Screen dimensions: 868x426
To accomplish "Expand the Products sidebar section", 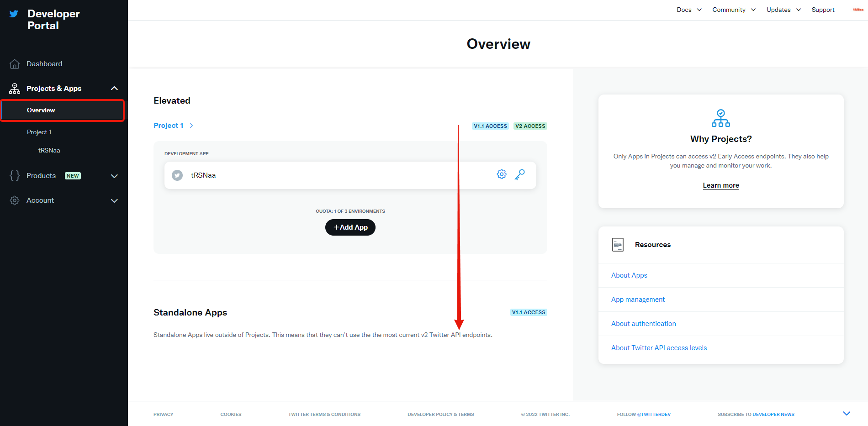I will point(114,176).
